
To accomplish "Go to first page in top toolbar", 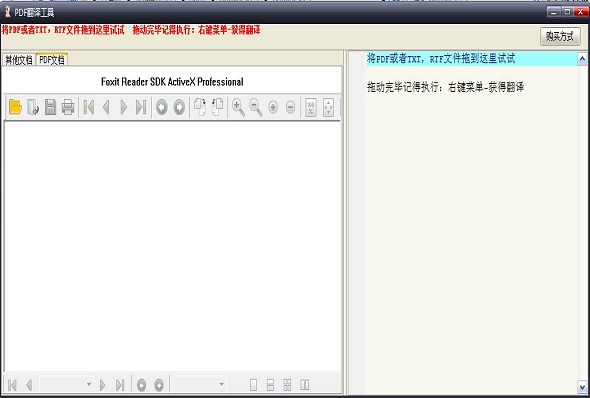I will point(89,107).
